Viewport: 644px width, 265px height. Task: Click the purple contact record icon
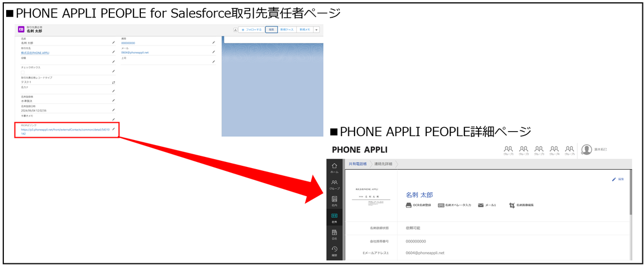(21, 30)
